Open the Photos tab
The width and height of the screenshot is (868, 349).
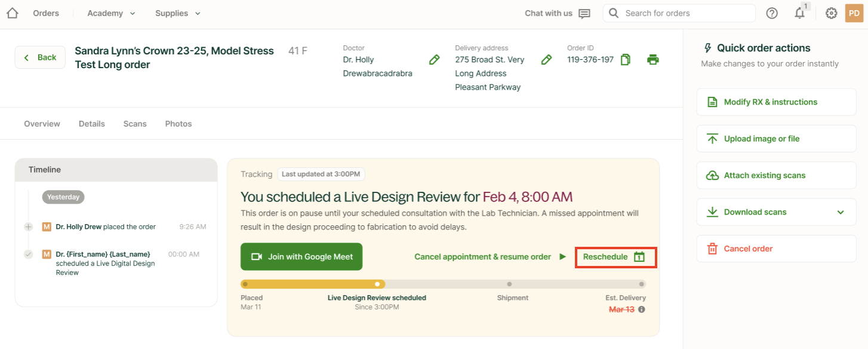click(x=178, y=124)
